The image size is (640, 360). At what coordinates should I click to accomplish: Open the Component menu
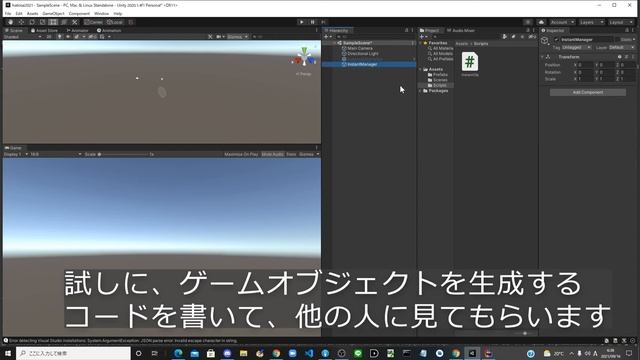(x=79, y=13)
